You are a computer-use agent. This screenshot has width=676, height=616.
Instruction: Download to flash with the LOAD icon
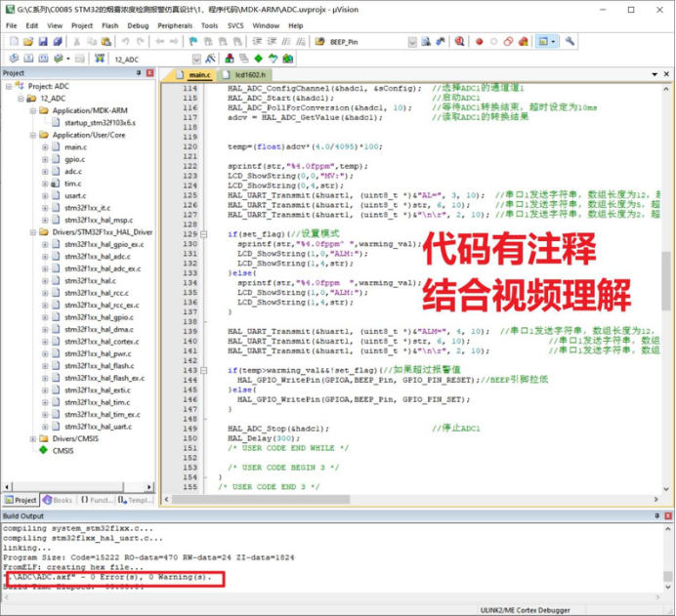click(x=100, y=59)
